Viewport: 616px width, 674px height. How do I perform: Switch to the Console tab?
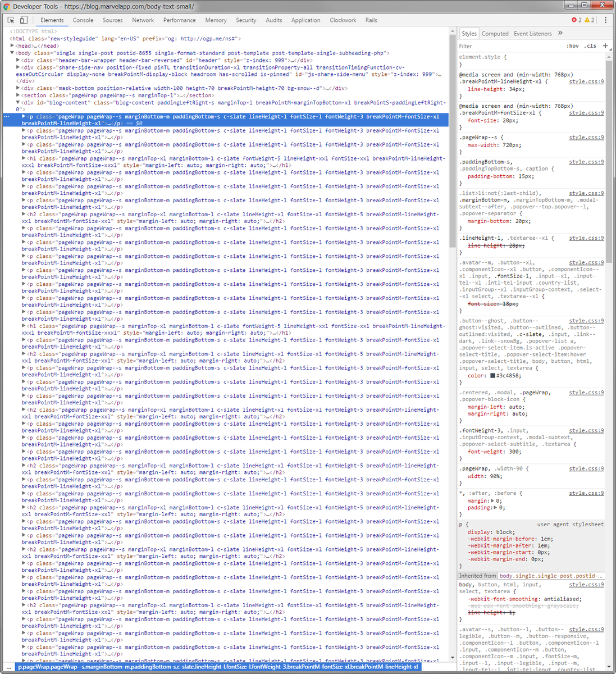point(83,20)
